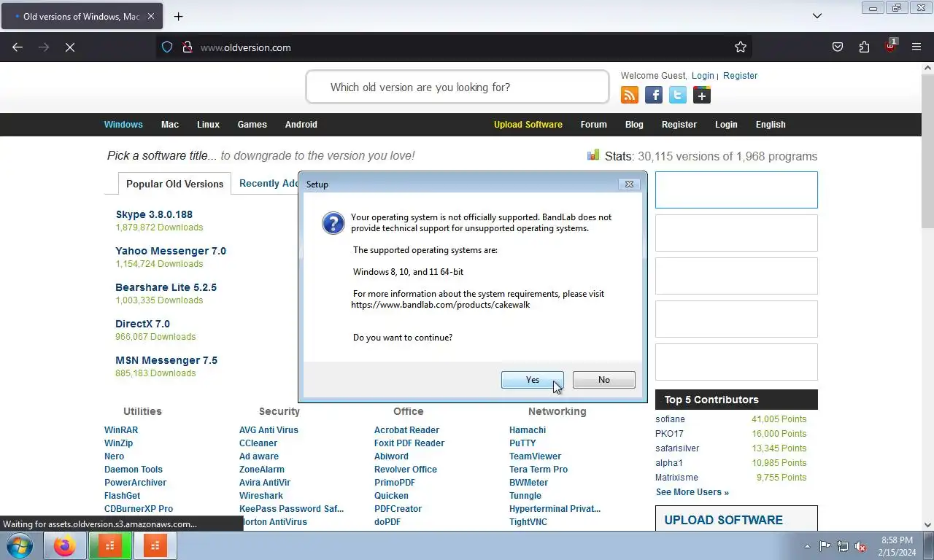Screen dimensions: 934x560
Task: Close the Setup dialog
Action: coord(629,184)
